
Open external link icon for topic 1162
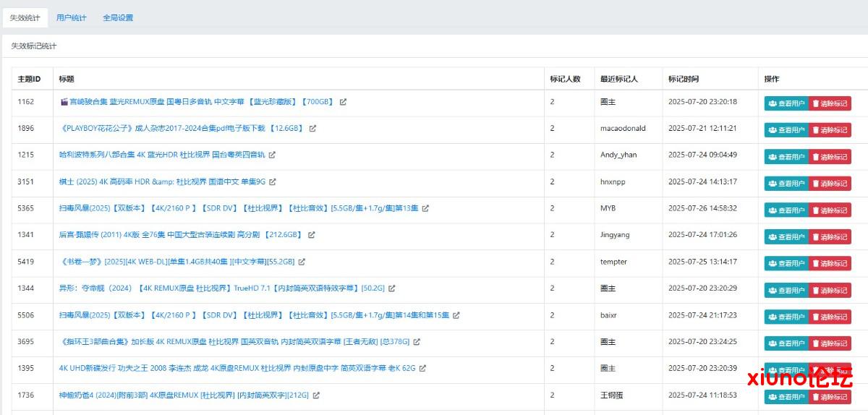coord(343,102)
